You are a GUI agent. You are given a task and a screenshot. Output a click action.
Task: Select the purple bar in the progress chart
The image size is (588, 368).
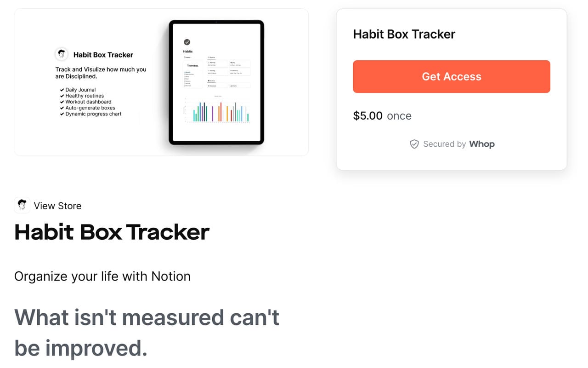(213, 113)
